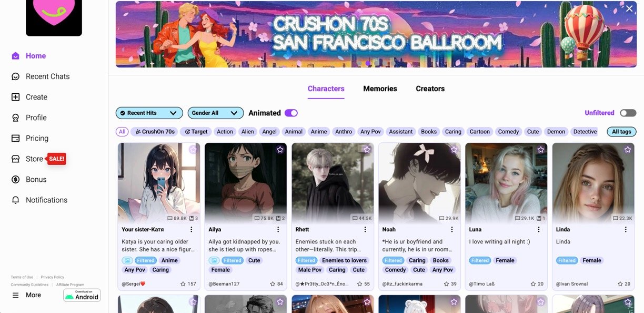Open the Privacy Policy link
644x313 pixels.
(x=53, y=277)
